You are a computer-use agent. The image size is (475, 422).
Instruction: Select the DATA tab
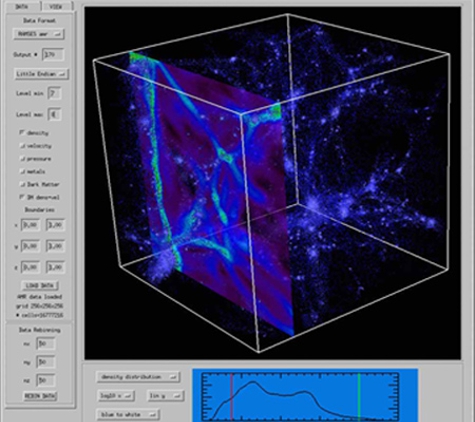(23, 6)
